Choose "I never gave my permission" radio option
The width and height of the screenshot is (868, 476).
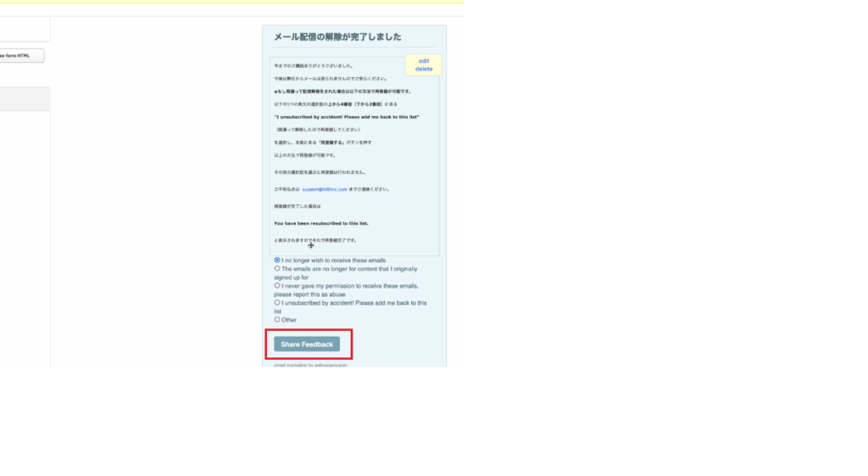pyautogui.click(x=277, y=286)
